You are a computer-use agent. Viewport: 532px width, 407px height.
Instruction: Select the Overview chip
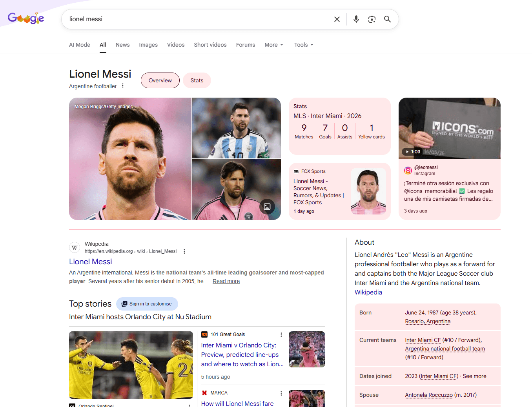coord(160,80)
